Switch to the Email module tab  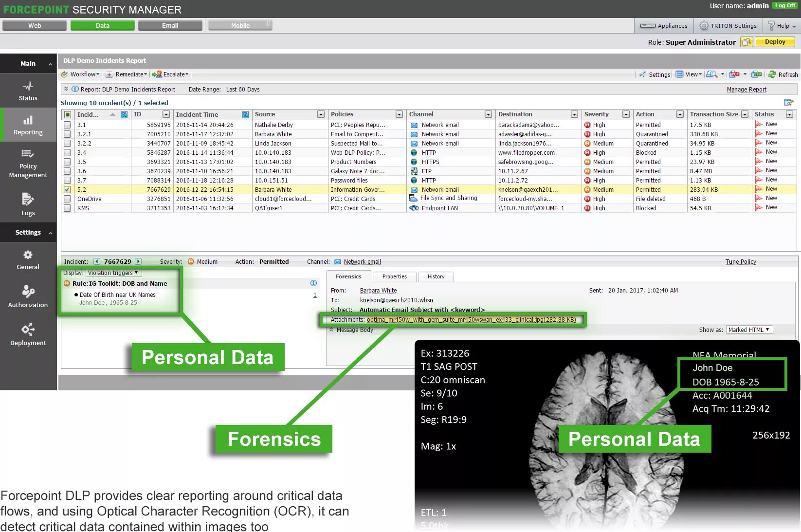(x=170, y=26)
